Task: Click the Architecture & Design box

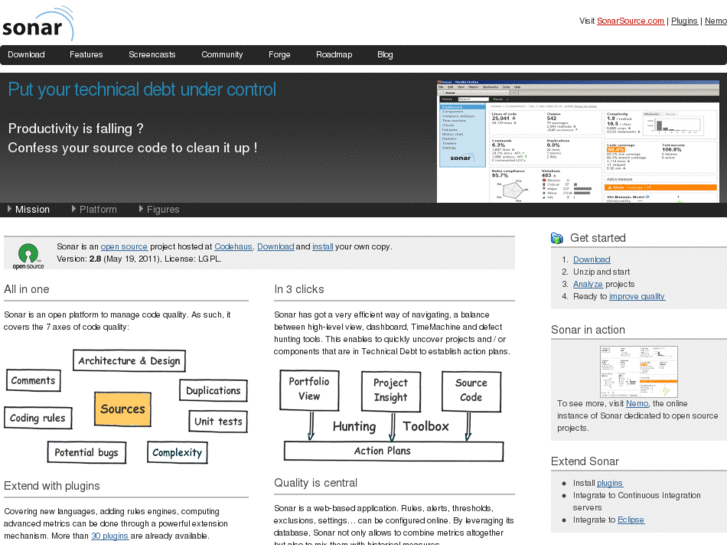Action: tap(129, 361)
